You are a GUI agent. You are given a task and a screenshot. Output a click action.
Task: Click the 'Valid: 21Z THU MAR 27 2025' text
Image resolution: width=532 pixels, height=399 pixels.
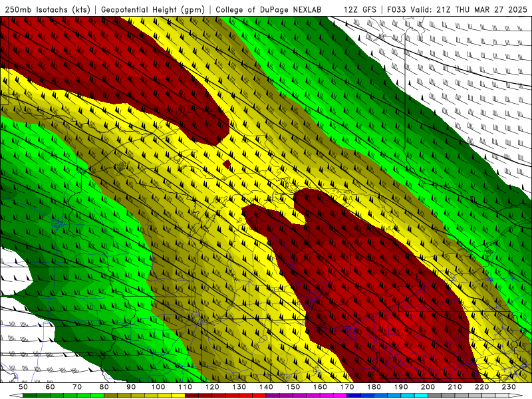point(469,9)
